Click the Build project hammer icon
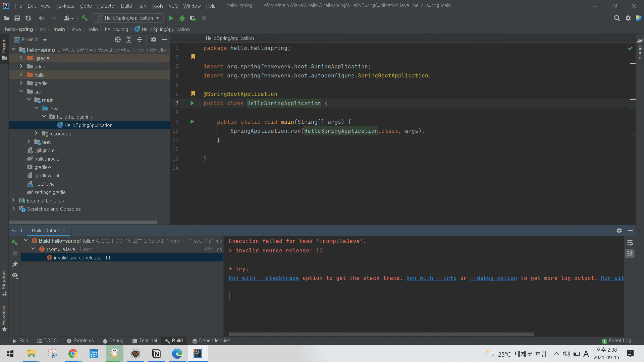The height and width of the screenshot is (362, 644). [85, 18]
